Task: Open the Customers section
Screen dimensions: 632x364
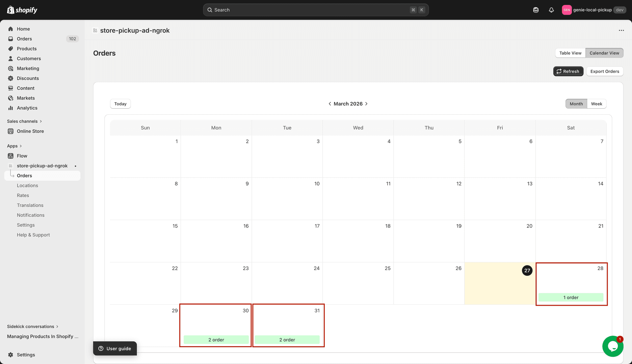Action: (29, 59)
